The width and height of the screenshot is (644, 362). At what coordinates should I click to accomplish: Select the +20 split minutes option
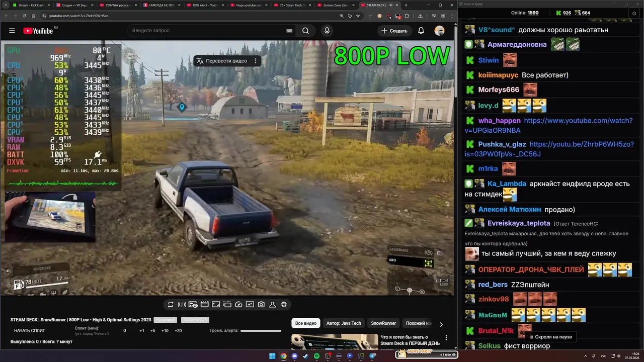click(x=178, y=330)
